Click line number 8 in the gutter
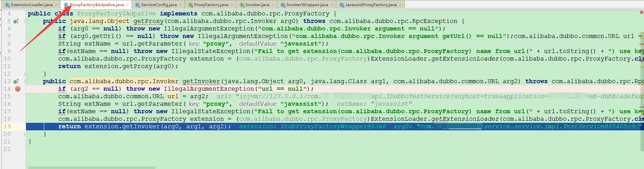644x169 pixels. point(9,44)
